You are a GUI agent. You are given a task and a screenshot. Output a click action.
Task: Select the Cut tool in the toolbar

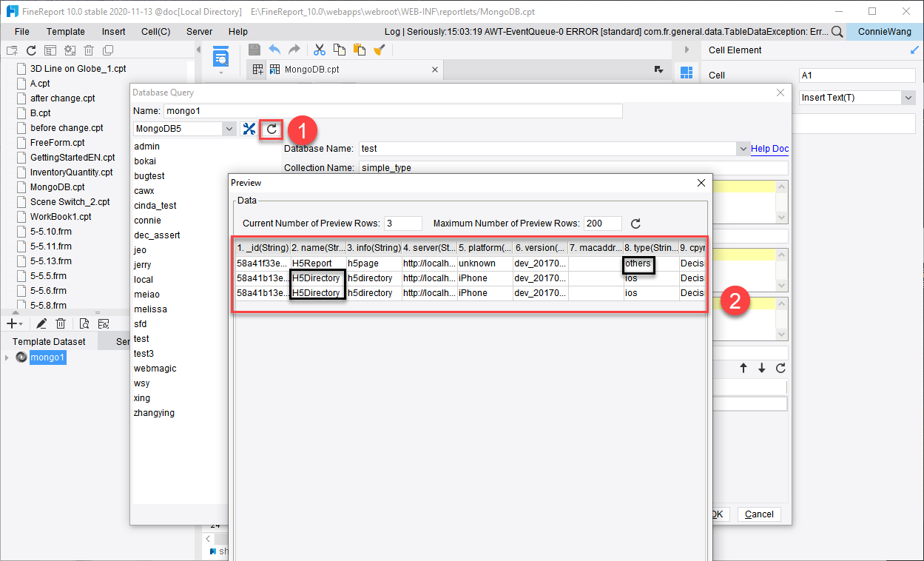(320, 49)
